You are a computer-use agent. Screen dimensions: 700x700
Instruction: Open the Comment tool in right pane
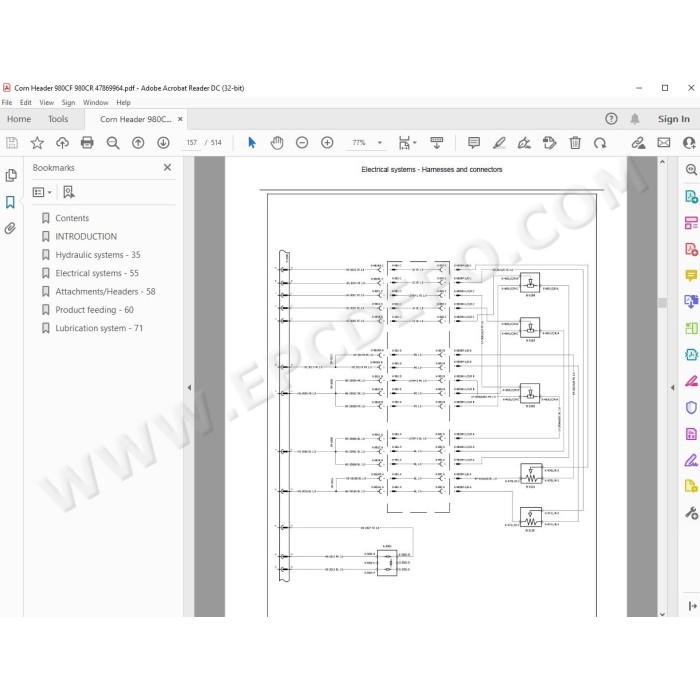[x=691, y=275]
